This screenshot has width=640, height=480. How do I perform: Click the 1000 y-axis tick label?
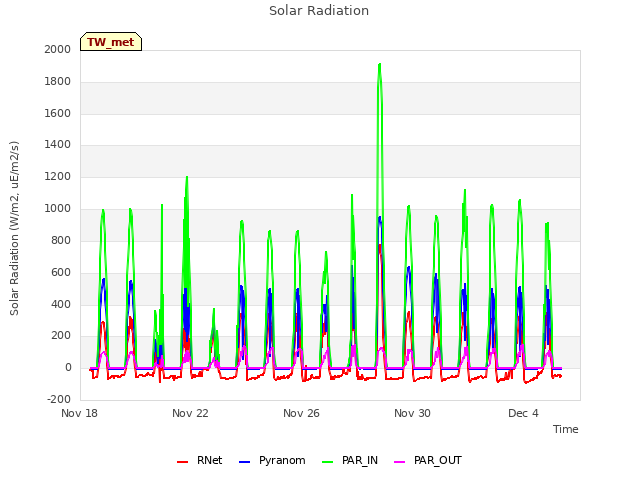(58, 209)
